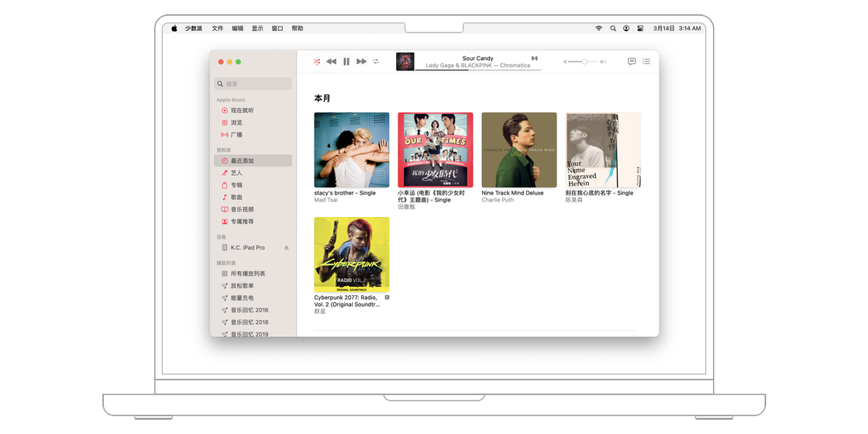The height and width of the screenshot is (434, 868).
Task: Skip forward to next track
Action: [361, 61]
